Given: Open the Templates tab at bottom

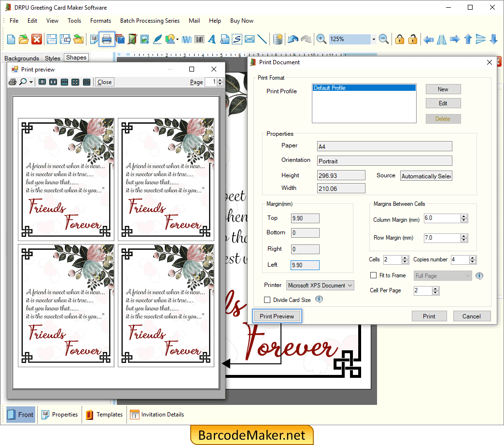Looking at the screenshot, I should pyautogui.click(x=104, y=415).
